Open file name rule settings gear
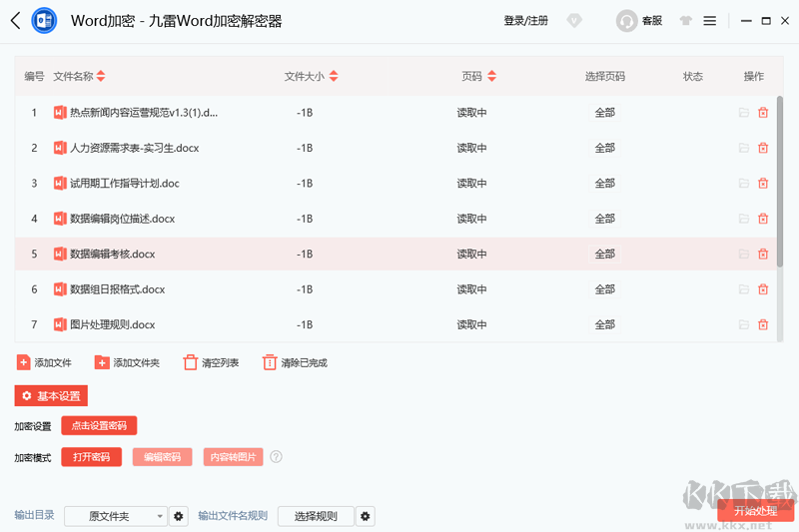This screenshot has width=799, height=532. (x=365, y=516)
